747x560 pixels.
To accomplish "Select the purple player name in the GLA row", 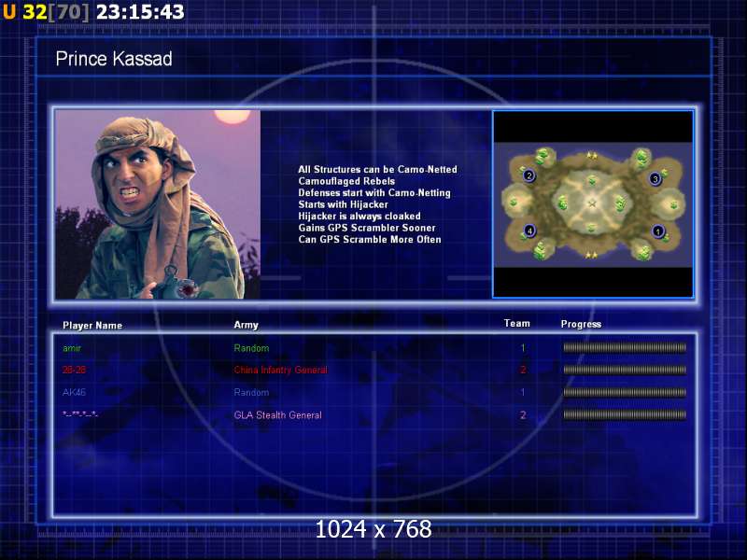I will click(x=80, y=414).
